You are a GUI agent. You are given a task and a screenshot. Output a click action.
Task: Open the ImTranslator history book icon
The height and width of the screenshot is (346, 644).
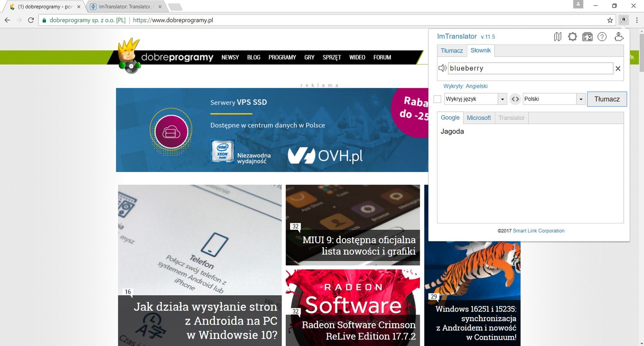point(558,37)
